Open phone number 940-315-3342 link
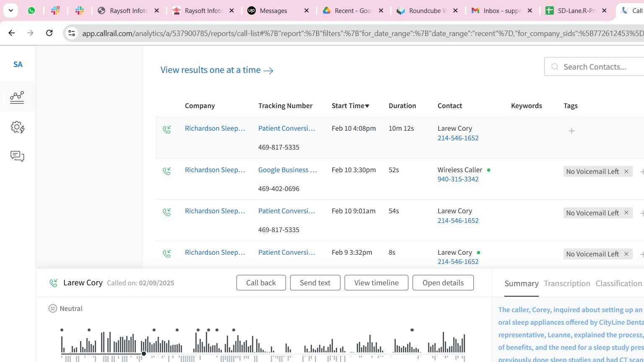 click(458, 179)
